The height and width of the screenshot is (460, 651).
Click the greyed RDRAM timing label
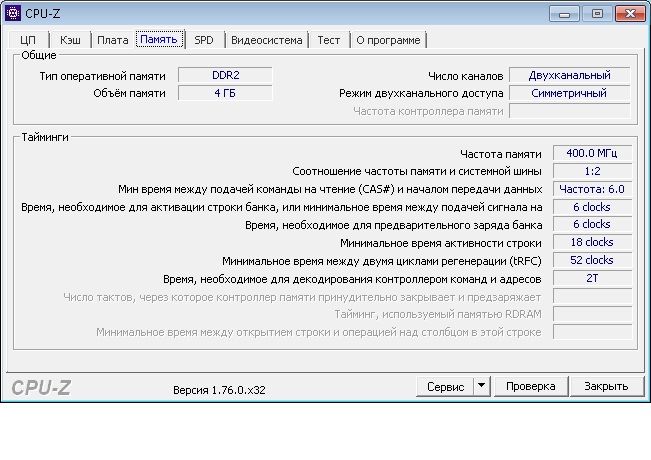pos(438,315)
